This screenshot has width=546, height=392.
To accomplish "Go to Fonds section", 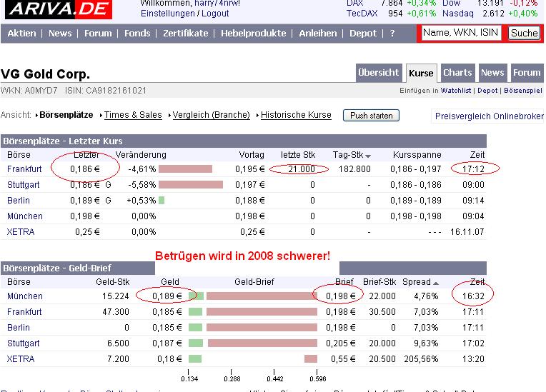I will coord(137,34).
